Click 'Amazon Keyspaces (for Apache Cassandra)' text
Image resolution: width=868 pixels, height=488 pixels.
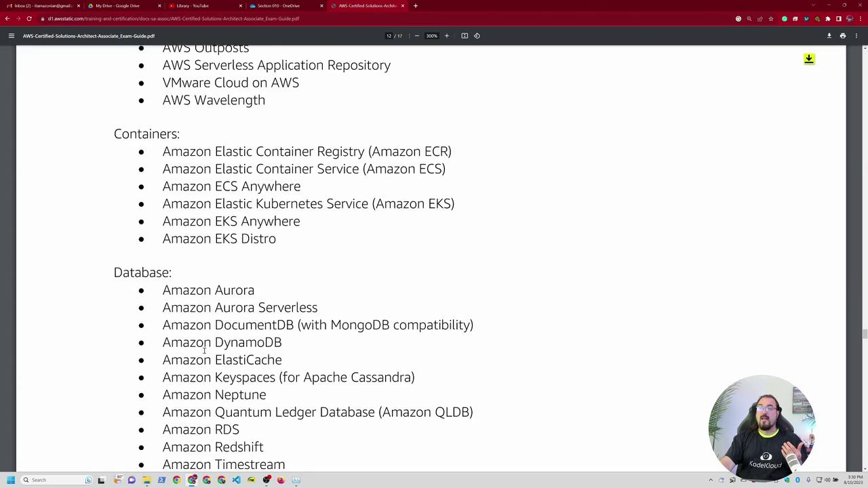[288, 378]
